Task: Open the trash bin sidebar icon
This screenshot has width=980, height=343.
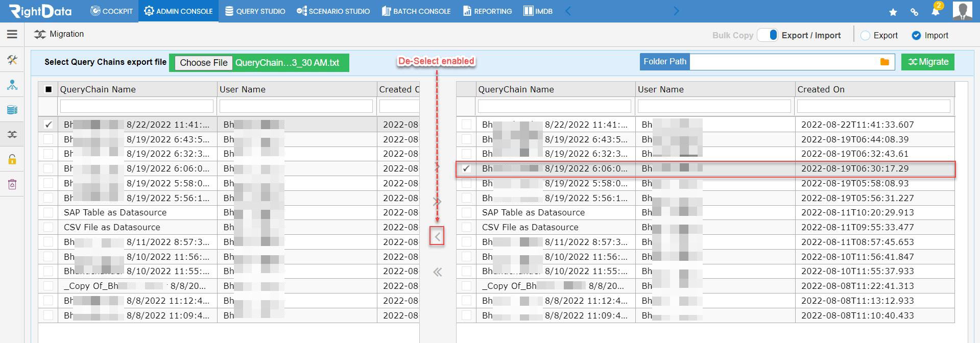Action: (x=12, y=184)
